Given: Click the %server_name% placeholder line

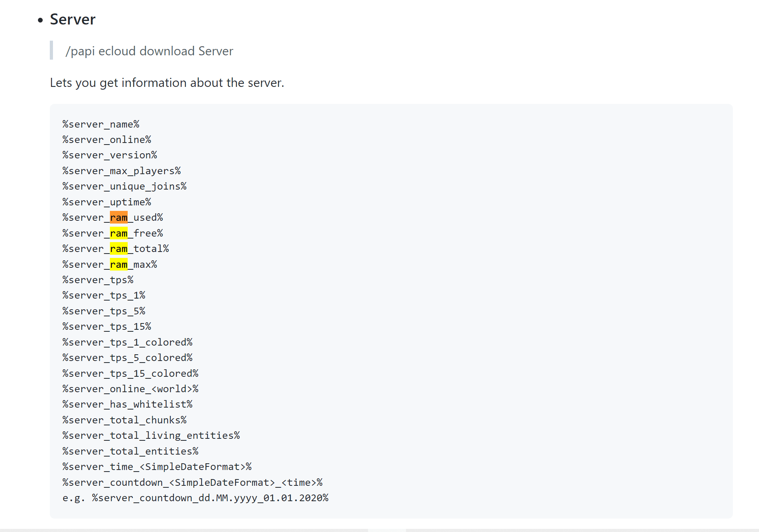Looking at the screenshot, I should point(101,124).
